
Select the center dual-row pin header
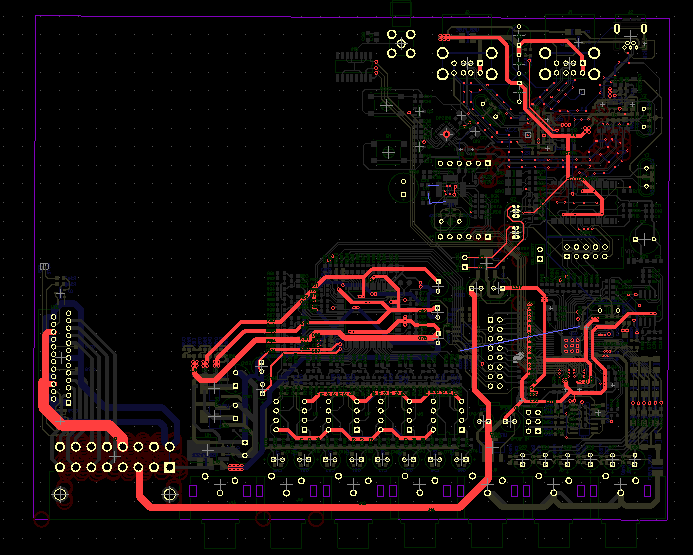(496, 352)
